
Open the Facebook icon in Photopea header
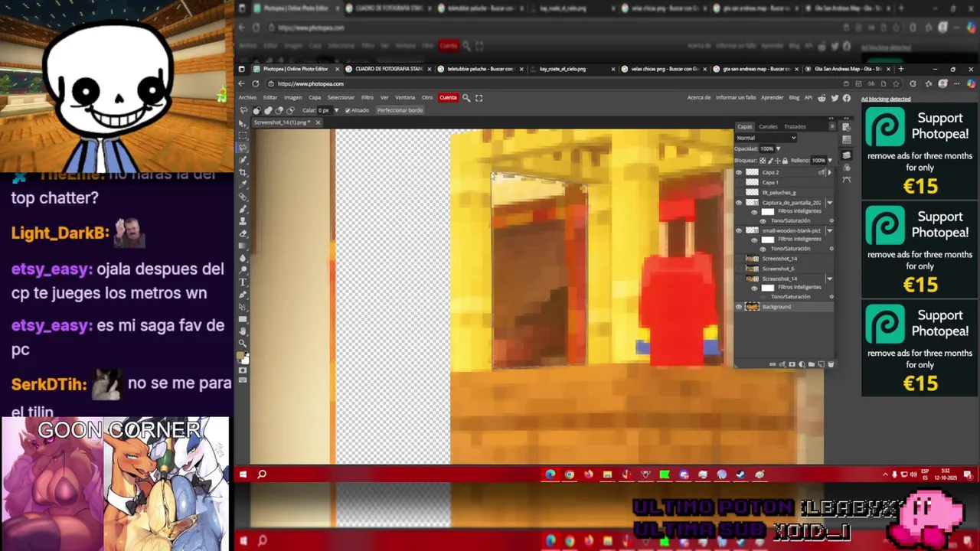pyautogui.click(x=847, y=97)
